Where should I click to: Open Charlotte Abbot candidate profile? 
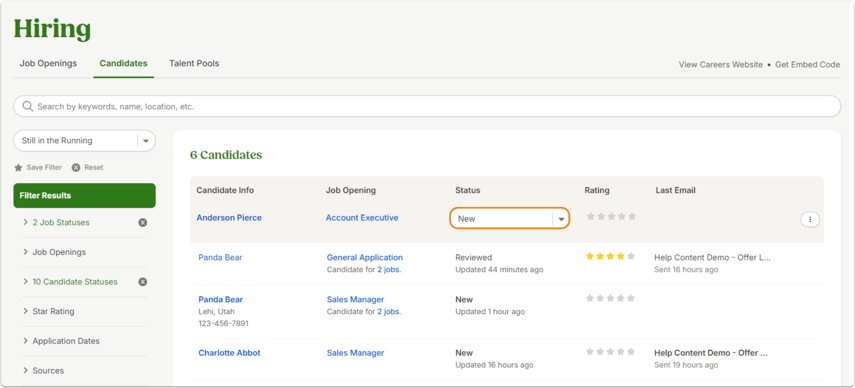click(x=229, y=353)
